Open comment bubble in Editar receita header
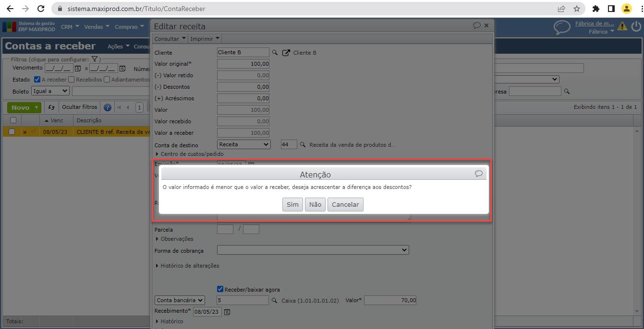The width and height of the screenshot is (644, 329). pos(476,25)
